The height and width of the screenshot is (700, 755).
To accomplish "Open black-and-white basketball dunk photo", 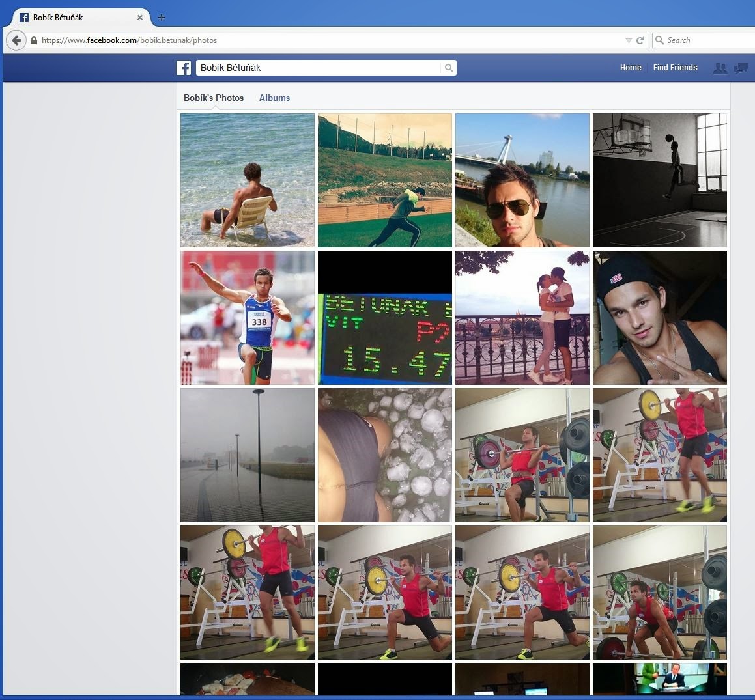I will coord(660,180).
